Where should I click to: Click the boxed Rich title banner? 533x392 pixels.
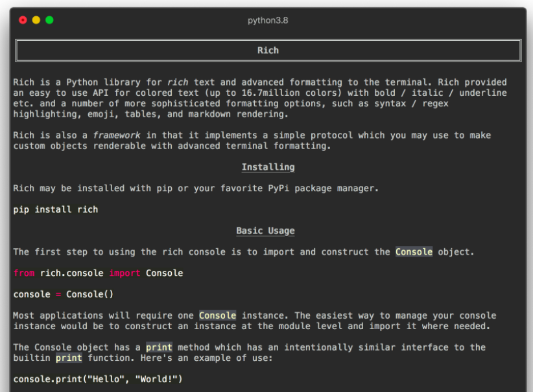268,51
